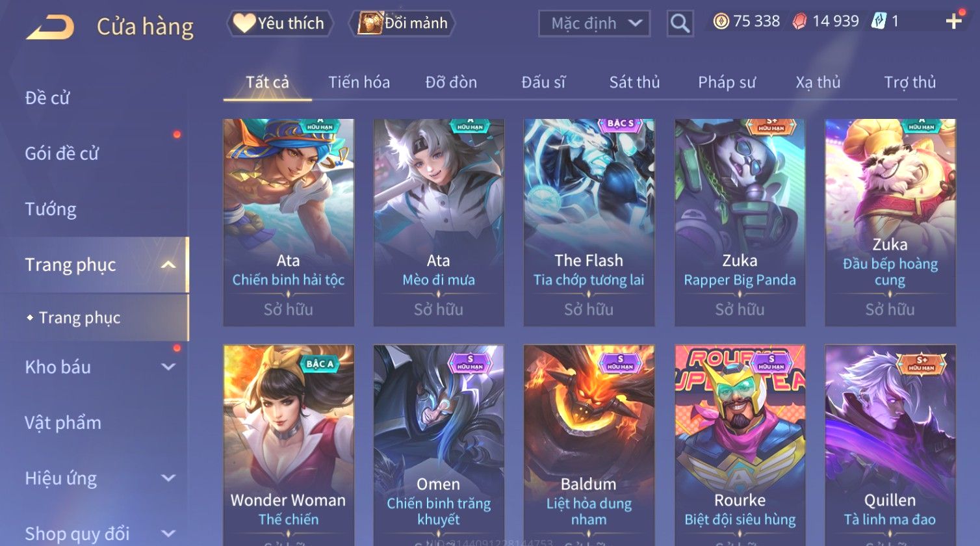Click the golden back arrow icon
980x546 pixels.
(x=50, y=27)
